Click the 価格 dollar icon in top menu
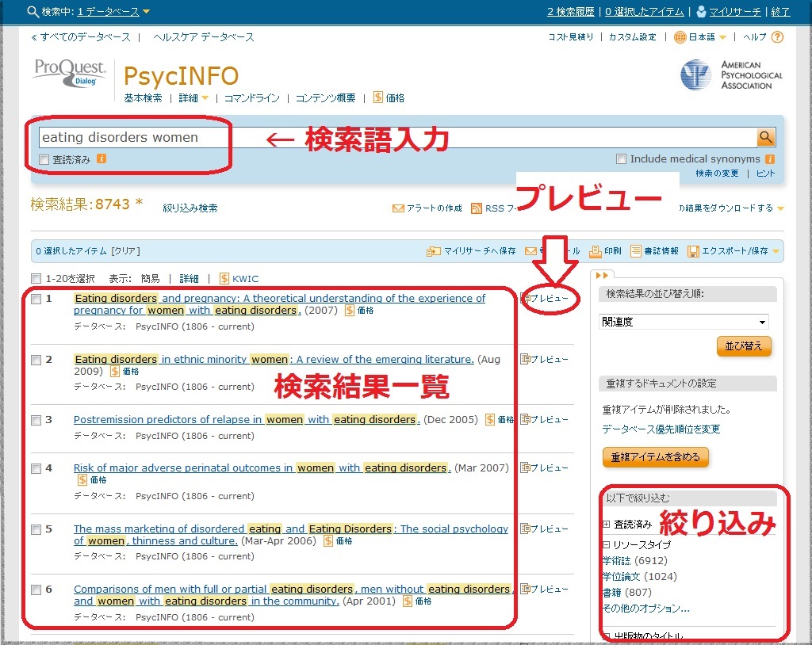 (x=378, y=97)
